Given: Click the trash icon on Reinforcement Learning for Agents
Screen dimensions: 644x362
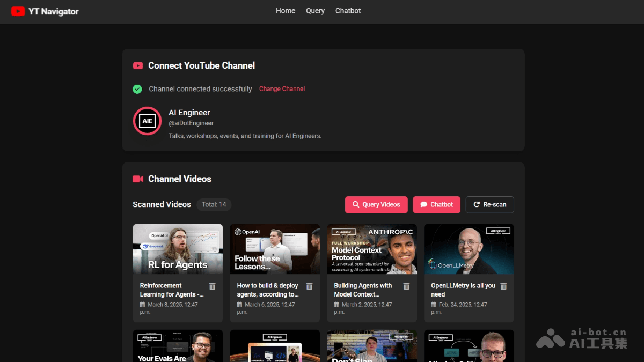Looking at the screenshot, I should [212, 286].
